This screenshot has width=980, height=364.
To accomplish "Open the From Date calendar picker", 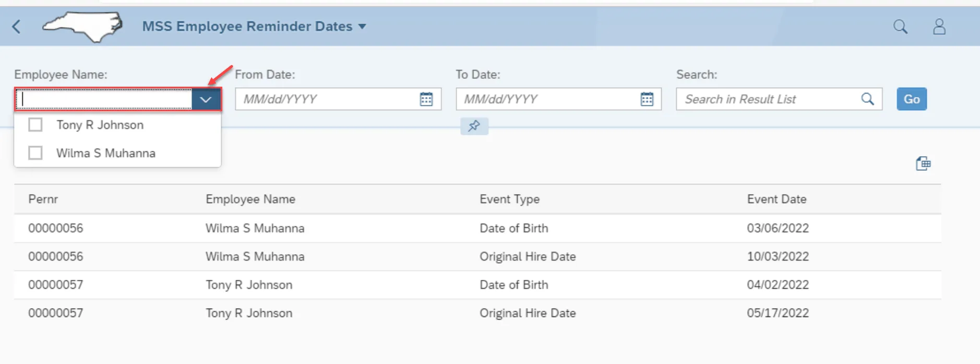I will click(x=426, y=99).
